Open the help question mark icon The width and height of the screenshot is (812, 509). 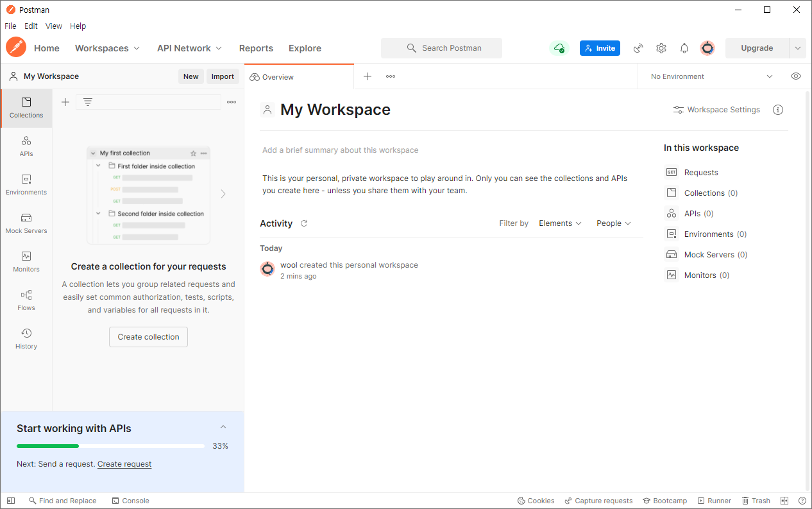tap(802, 501)
